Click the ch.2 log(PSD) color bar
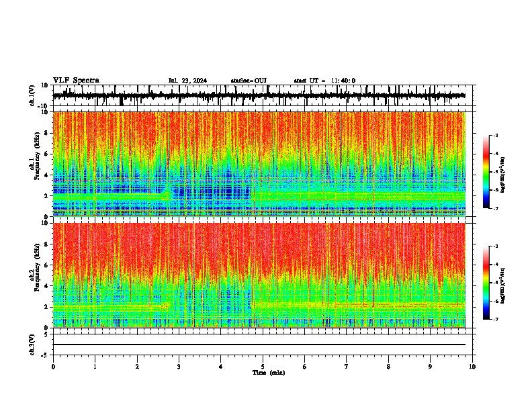The image size is (532, 411). 486,283
